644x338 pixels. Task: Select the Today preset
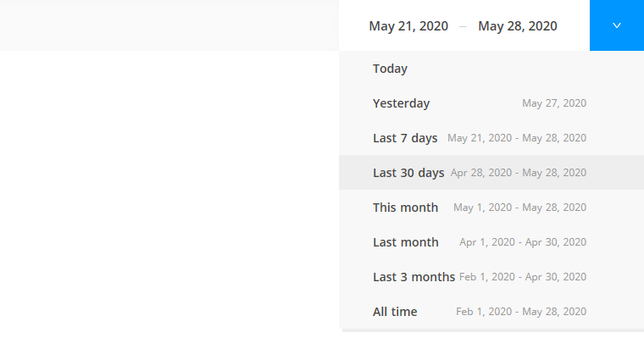491,69
